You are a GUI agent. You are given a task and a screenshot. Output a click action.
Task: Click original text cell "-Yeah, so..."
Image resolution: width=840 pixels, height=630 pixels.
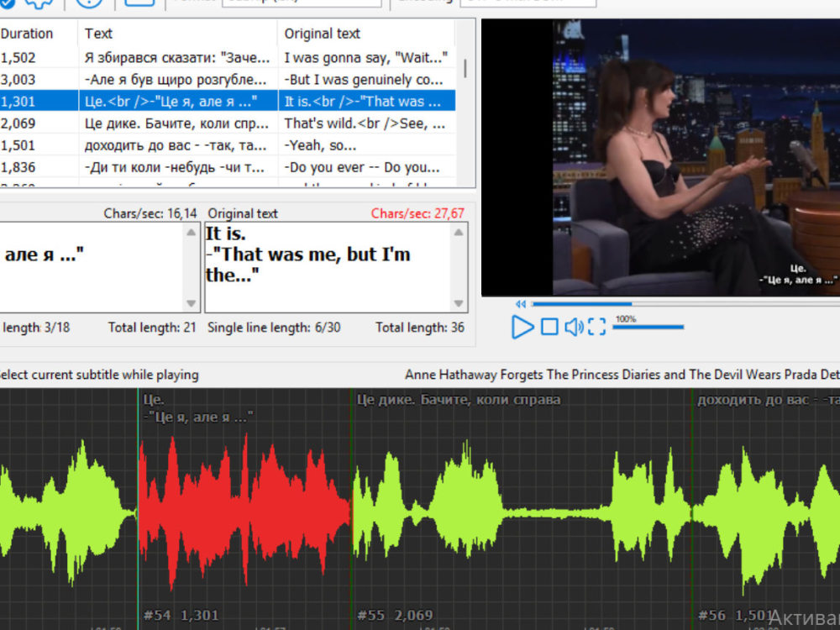(366, 145)
